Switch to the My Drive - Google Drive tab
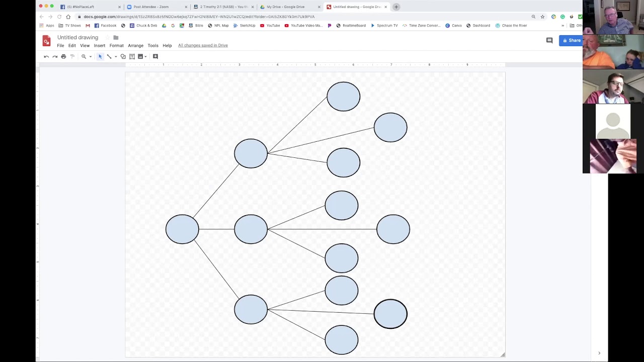644x362 pixels. pyautogui.click(x=290, y=7)
